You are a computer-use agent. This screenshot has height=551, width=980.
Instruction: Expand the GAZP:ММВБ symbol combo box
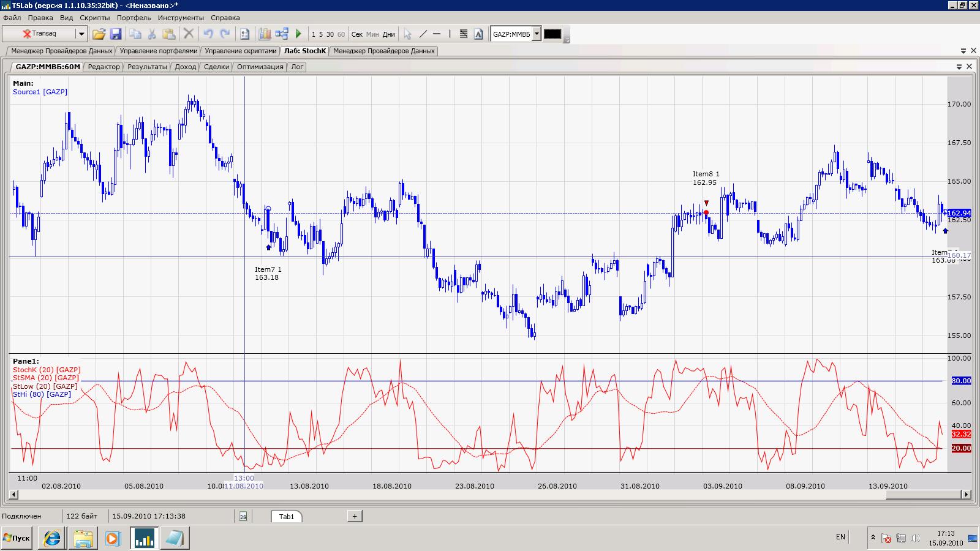click(x=537, y=34)
